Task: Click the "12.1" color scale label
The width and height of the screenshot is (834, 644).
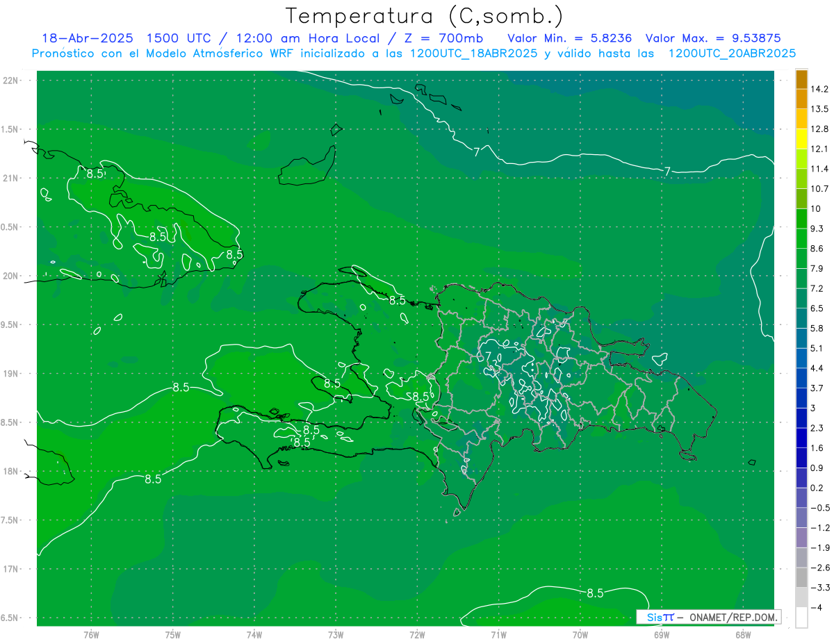Action: point(820,149)
